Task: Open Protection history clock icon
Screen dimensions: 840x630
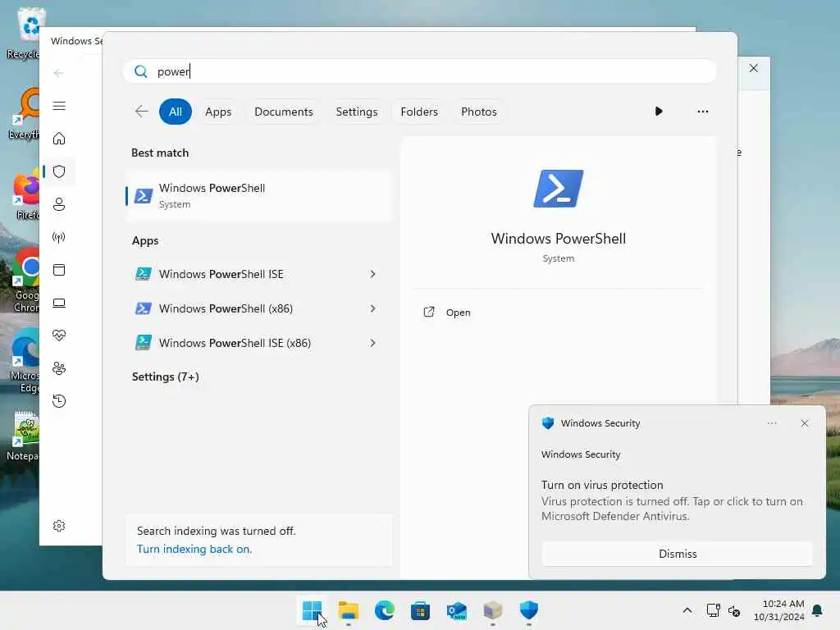Action: [x=59, y=400]
